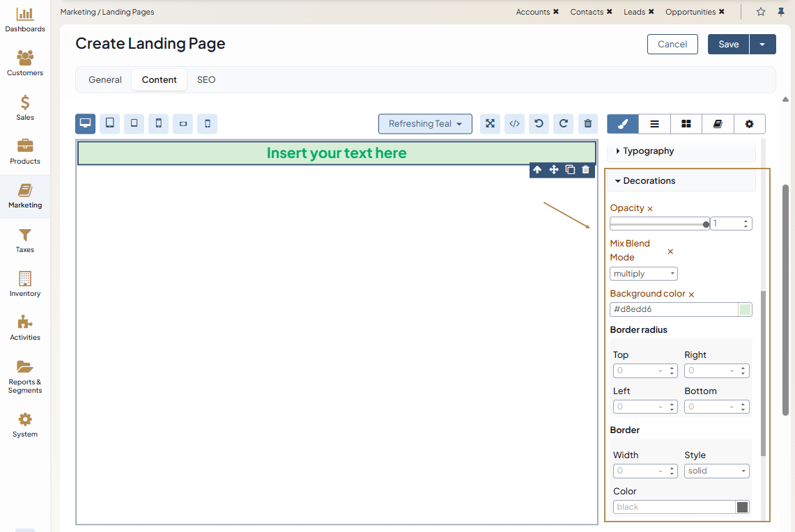
Task: Save the landing page
Action: coord(728,44)
